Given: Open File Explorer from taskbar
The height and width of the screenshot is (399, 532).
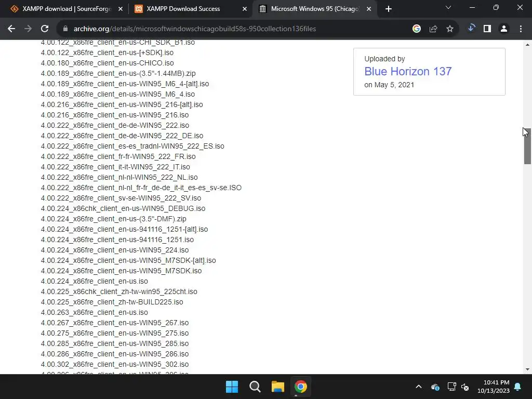Looking at the screenshot, I should coord(277,387).
